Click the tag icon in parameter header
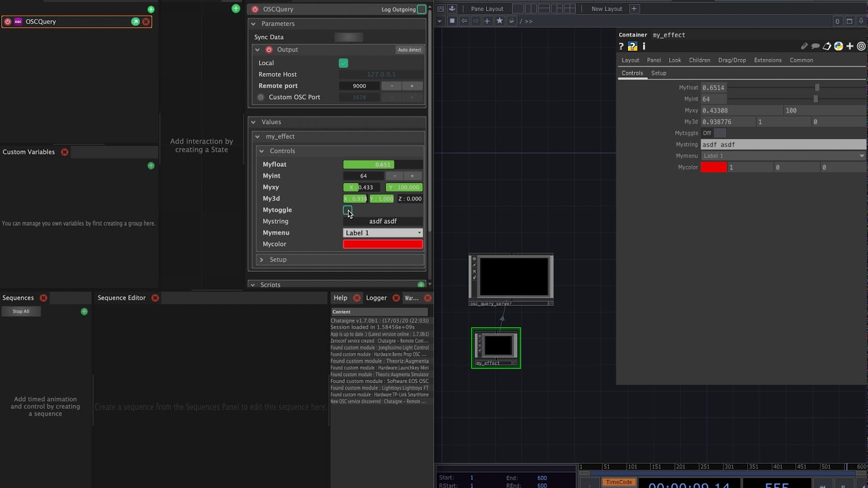Image resolution: width=868 pixels, height=488 pixels. point(827,47)
